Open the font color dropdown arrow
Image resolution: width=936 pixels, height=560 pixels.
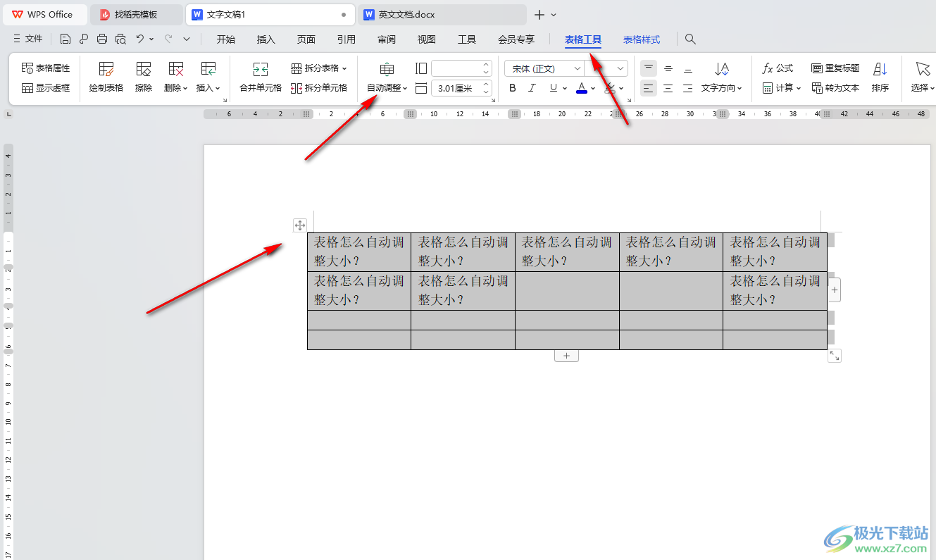point(593,89)
